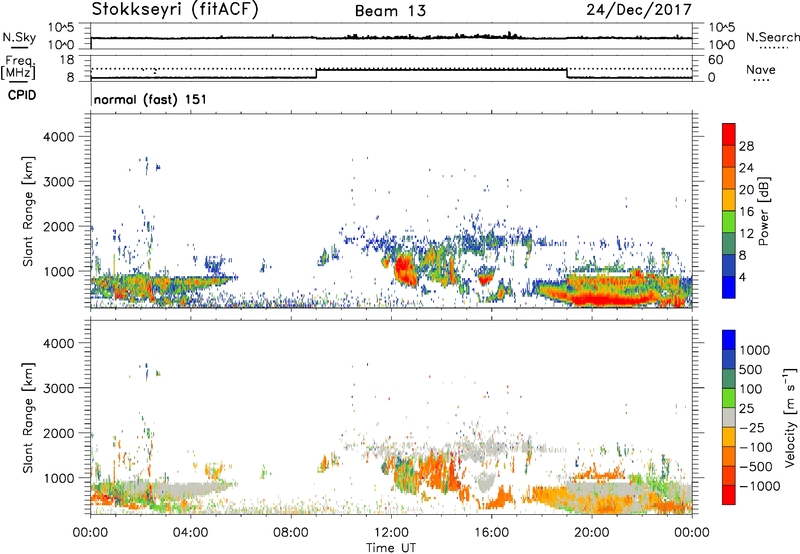This screenshot has width=800, height=554.
Task: Click the Slant Range label of power panel
Action: point(28,212)
